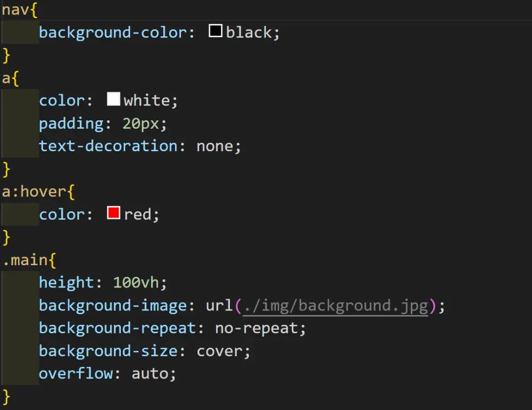The width and height of the screenshot is (532, 410).
Task: Click the a:hover selector
Action: pyautogui.click(x=34, y=192)
